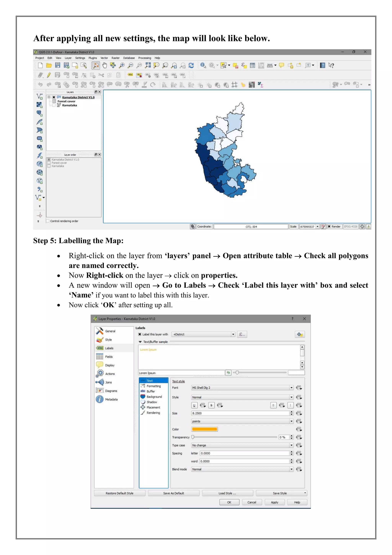This screenshot has width=392, height=555.
Task: Click the sample preview zoom slider handle
Action: click(x=237, y=373)
